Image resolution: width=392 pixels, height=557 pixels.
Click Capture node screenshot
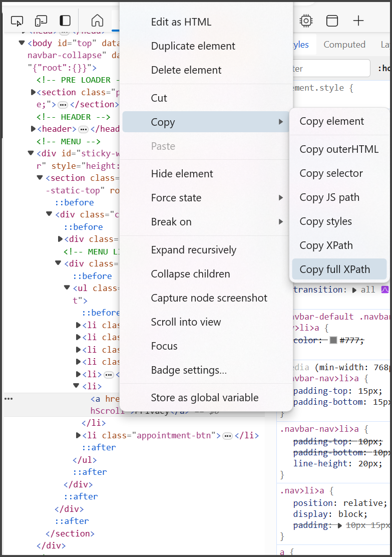(209, 298)
